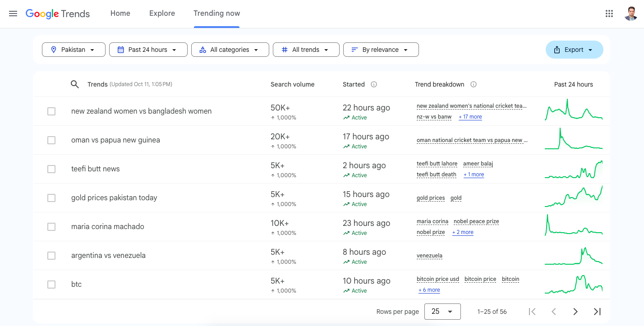This screenshot has width=644, height=326.
Task: Click the info icon next to Trend breakdown
Action: (x=474, y=84)
